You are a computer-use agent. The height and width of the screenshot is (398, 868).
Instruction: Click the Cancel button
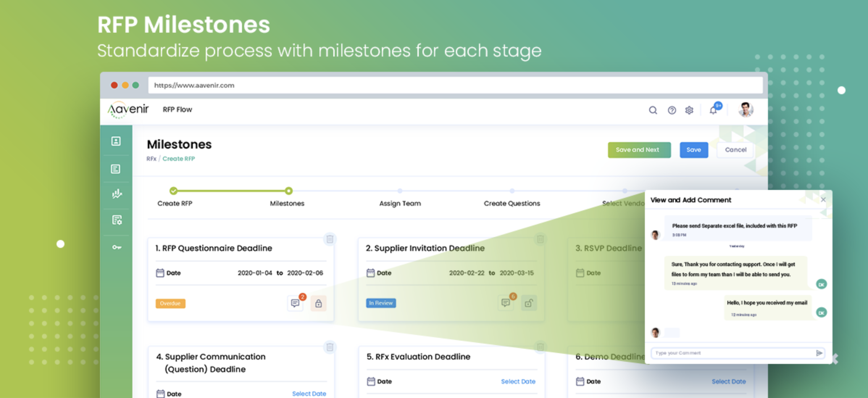[736, 149]
